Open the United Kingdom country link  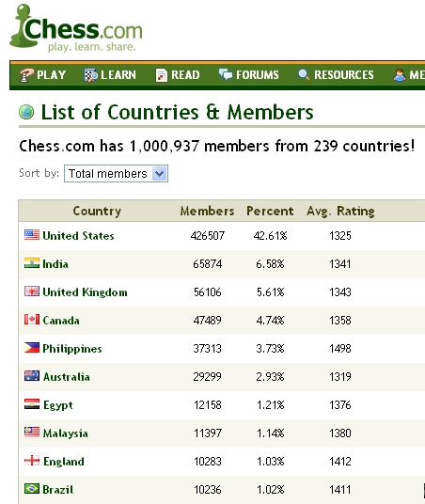(x=86, y=291)
